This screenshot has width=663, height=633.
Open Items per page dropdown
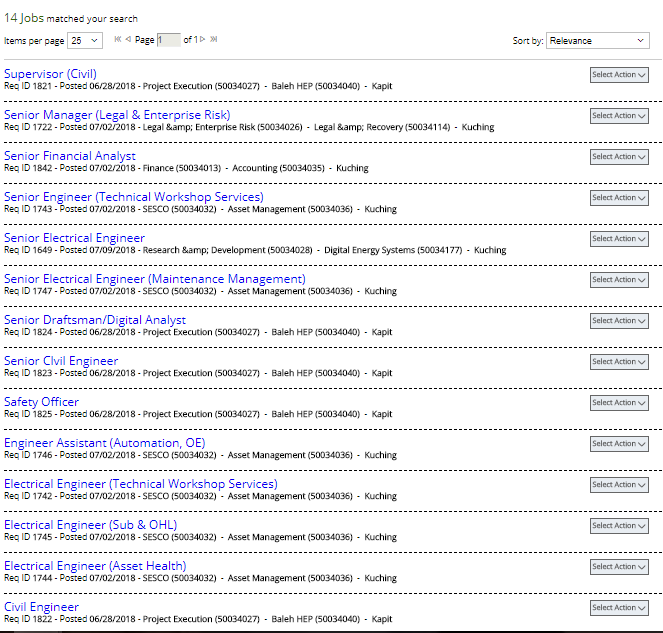click(x=85, y=41)
